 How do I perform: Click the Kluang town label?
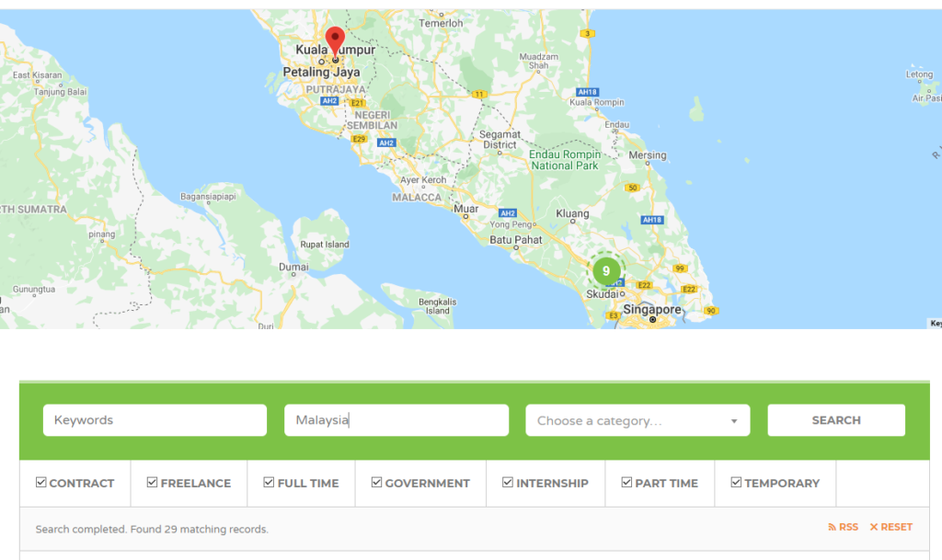(572, 213)
